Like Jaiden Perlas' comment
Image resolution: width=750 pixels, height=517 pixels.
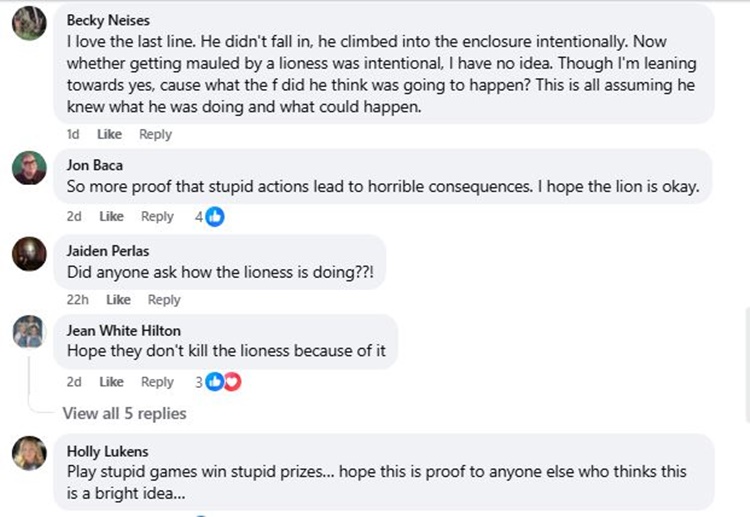point(118,300)
